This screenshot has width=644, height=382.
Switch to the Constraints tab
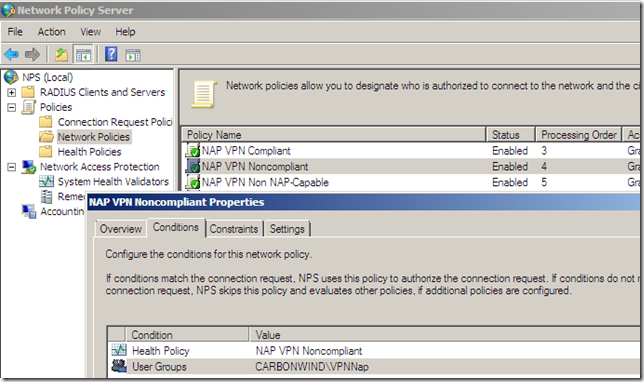tap(234, 229)
